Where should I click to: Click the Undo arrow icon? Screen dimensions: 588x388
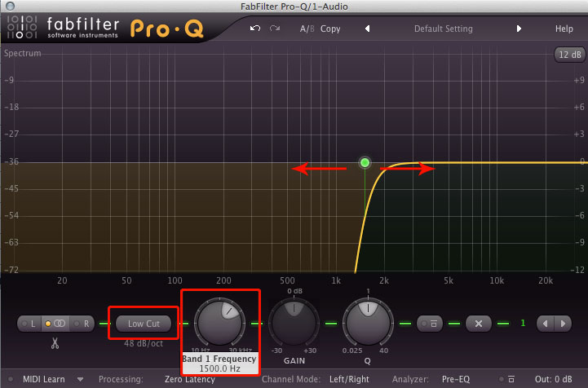(x=255, y=29)
